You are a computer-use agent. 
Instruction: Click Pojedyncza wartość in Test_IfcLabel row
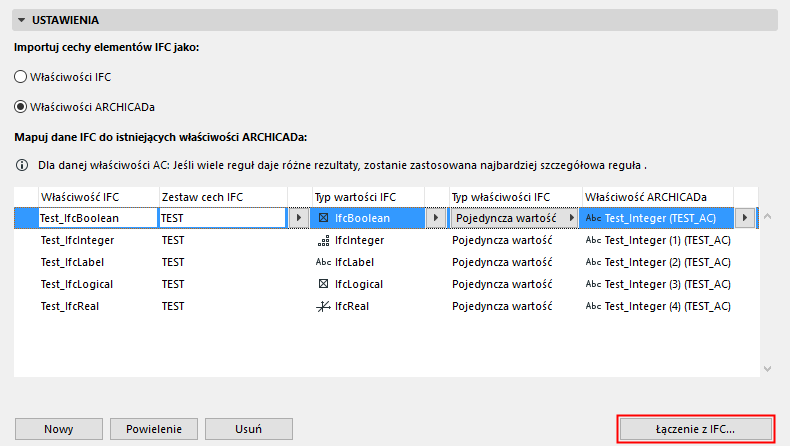click(x=502, y=262)
